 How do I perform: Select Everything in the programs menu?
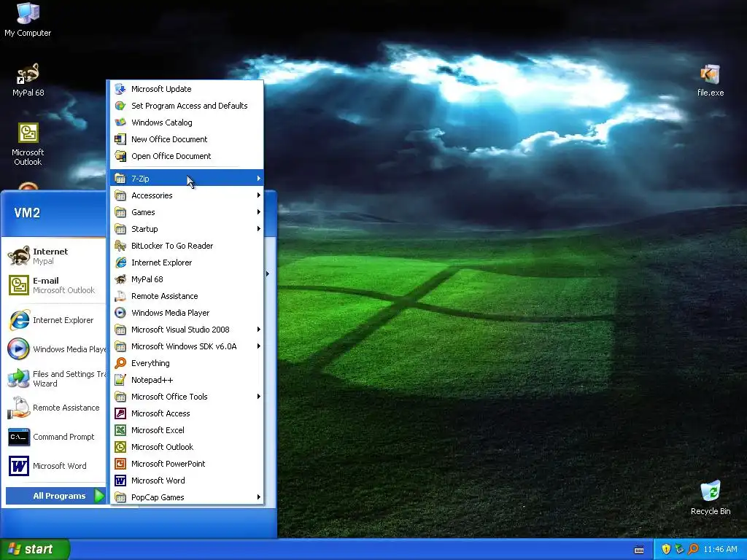(x=186, y=363)
